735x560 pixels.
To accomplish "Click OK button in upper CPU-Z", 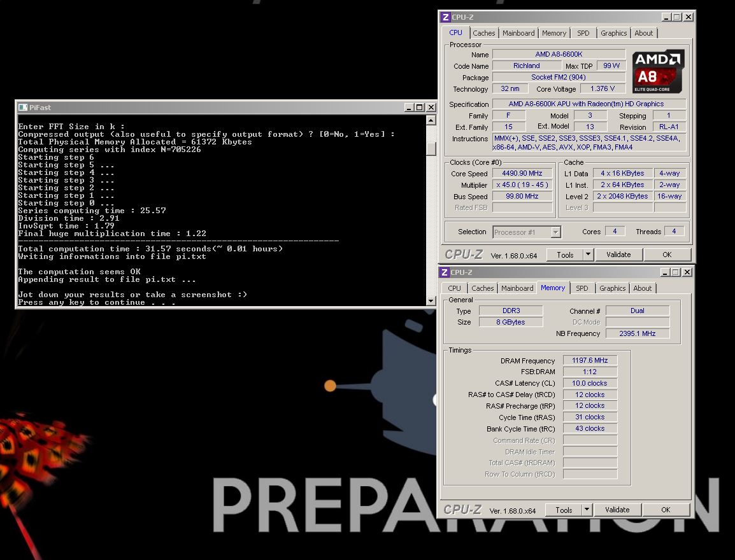I will coord(667,255).
